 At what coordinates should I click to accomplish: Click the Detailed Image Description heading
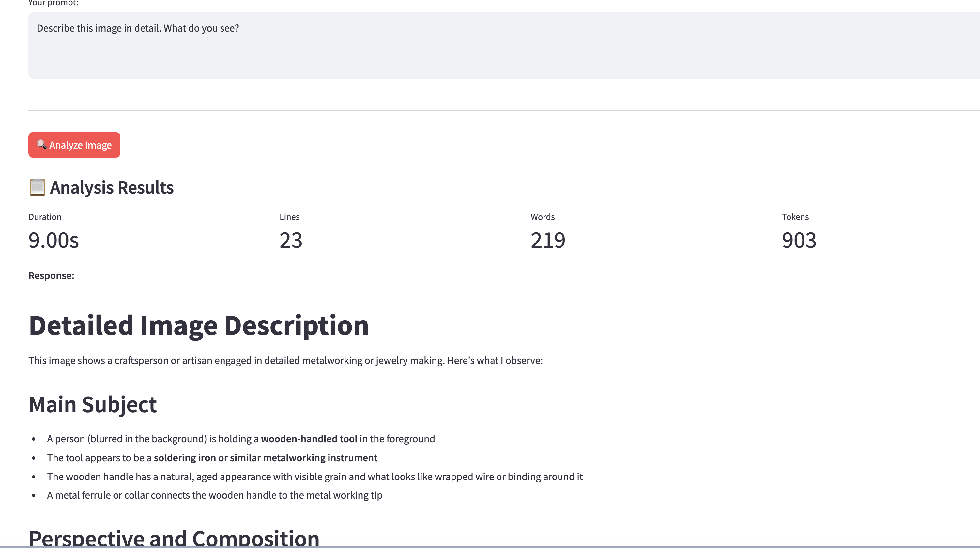click(x=199, y=326)
